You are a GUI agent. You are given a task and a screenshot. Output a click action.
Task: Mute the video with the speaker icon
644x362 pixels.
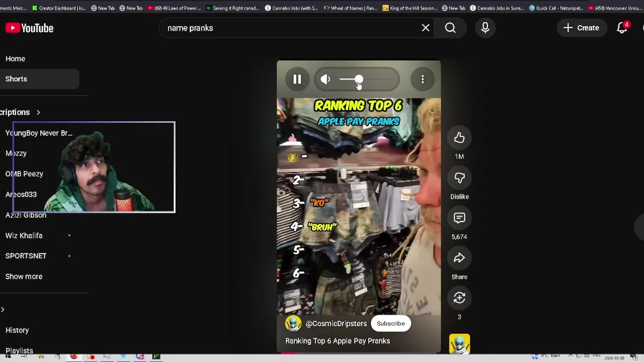click(x=326, y=79)
